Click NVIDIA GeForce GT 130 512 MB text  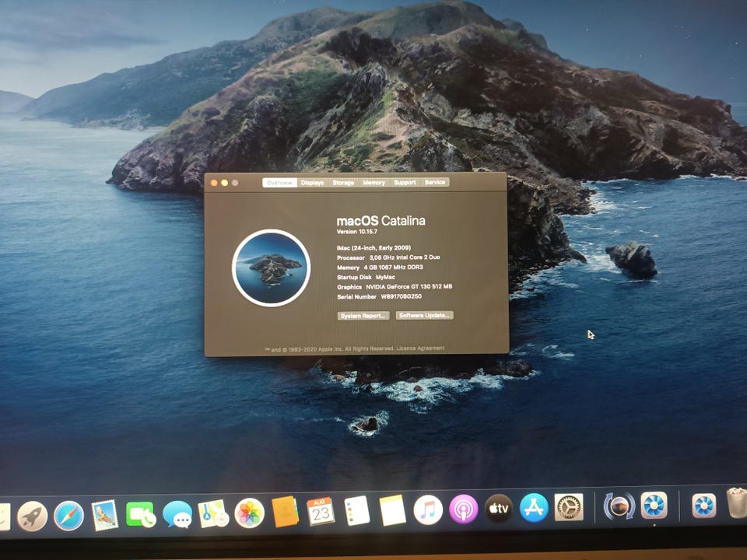pos(409,287)
